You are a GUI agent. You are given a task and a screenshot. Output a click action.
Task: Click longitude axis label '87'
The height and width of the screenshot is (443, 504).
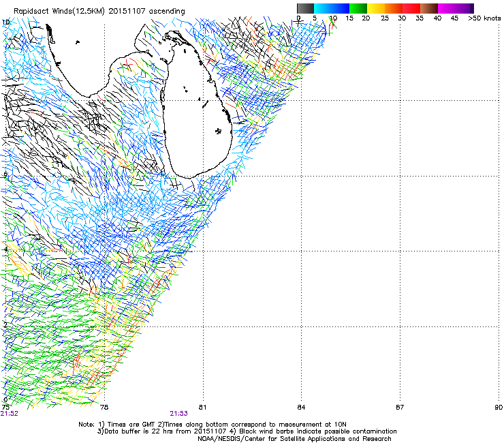coord(400,408)
